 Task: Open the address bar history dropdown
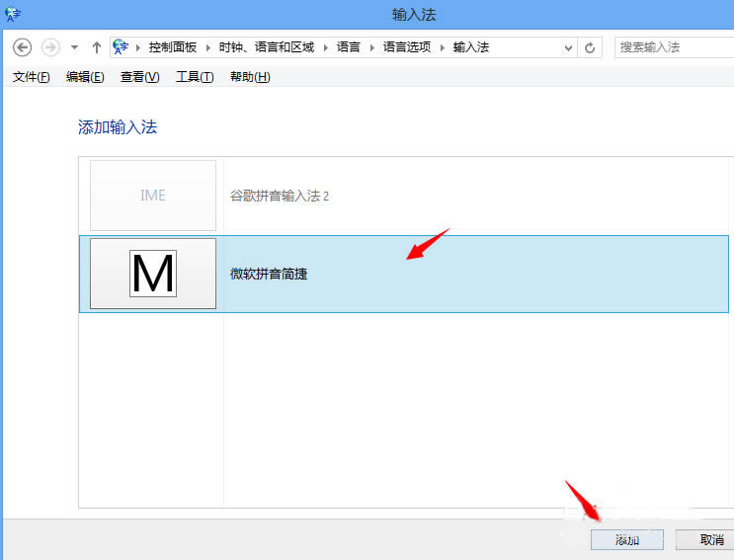click(568, 47)
